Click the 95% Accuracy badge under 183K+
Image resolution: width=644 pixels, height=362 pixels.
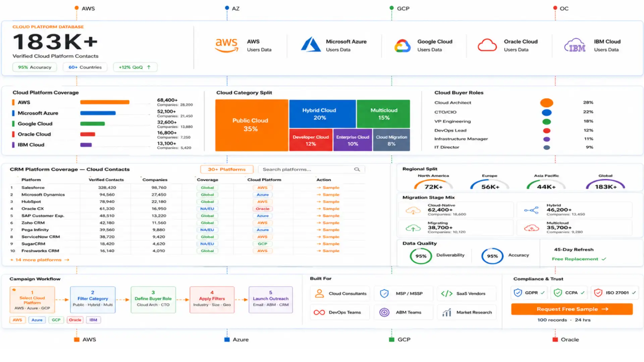(x=35, y=67)
